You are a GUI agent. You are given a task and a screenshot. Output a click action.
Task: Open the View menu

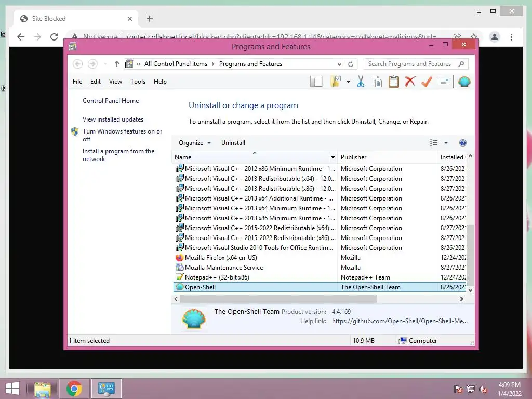pyautogui.click(x=115, y=82)
